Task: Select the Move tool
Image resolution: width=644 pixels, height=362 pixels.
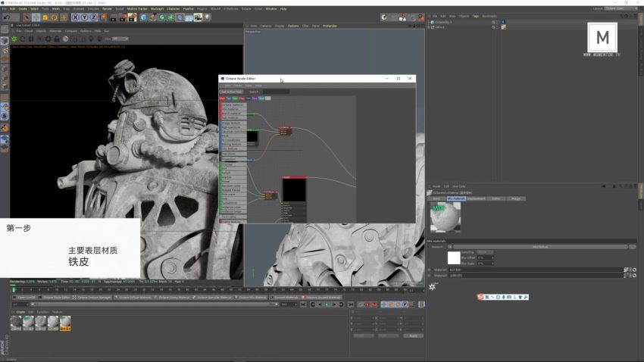Action: point(36,17)
